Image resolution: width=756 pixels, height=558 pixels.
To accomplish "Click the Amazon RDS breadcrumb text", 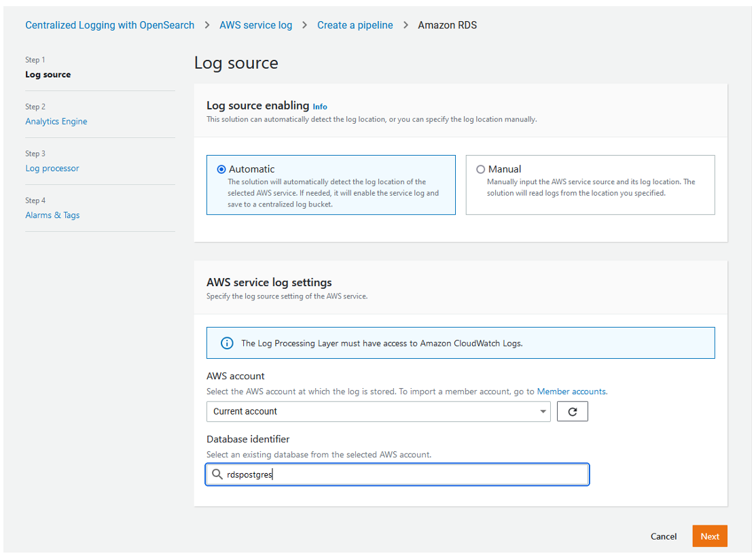I will [x=448, y=25].
